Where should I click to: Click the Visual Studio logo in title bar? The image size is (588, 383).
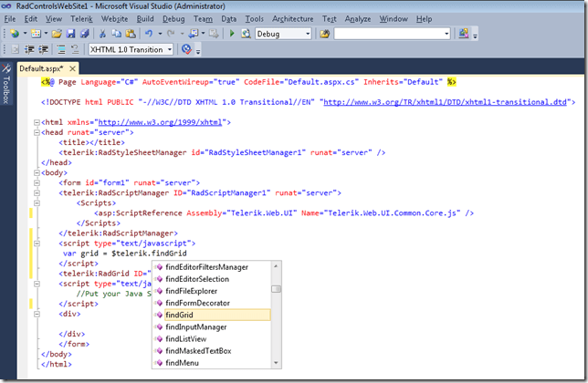(6, 6)
